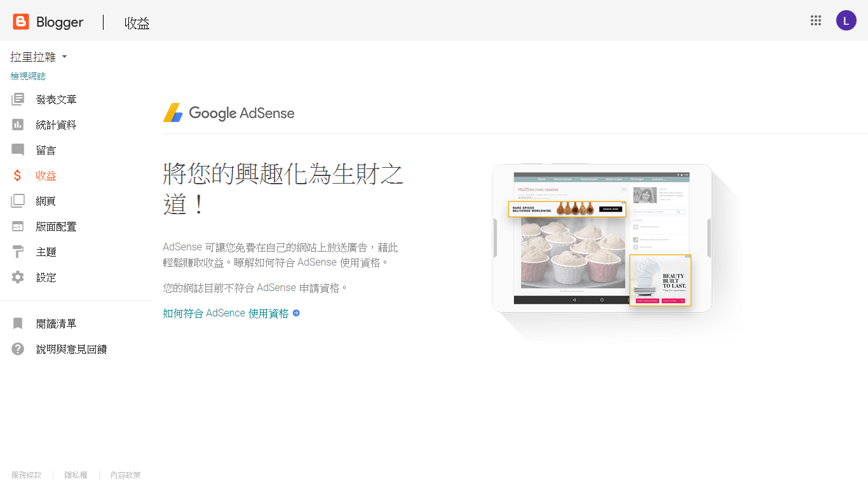Click the Google AdSense logo
The image size is (868, 488).
[229, 112]
